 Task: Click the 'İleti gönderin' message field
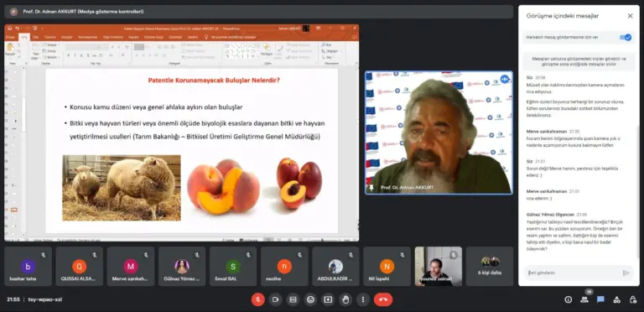tap(573, 273)
